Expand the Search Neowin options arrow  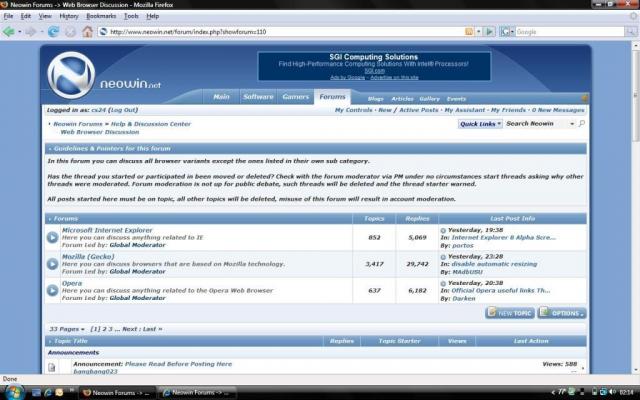(x=572, y=124)
